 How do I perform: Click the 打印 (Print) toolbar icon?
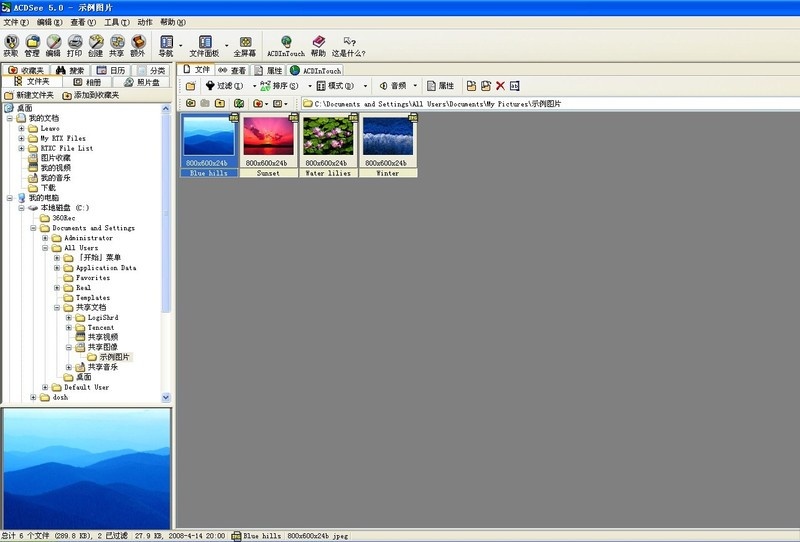74,46
